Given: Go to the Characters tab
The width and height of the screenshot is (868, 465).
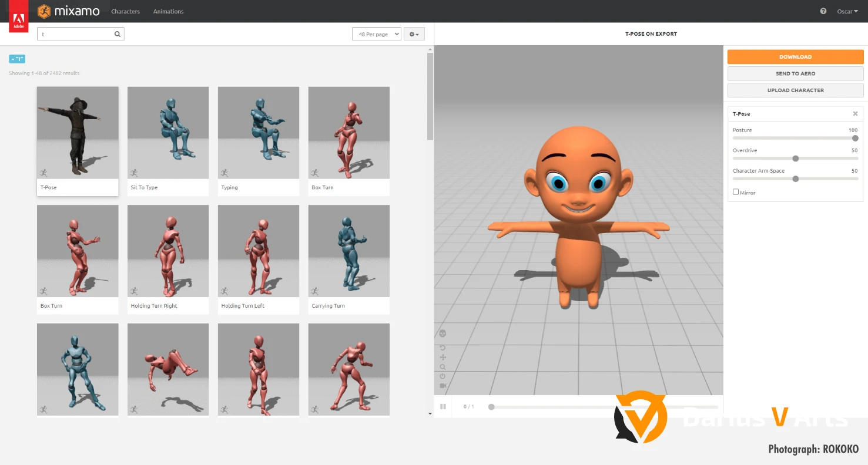Looking at the screenshot, I should tap(126, 11).
